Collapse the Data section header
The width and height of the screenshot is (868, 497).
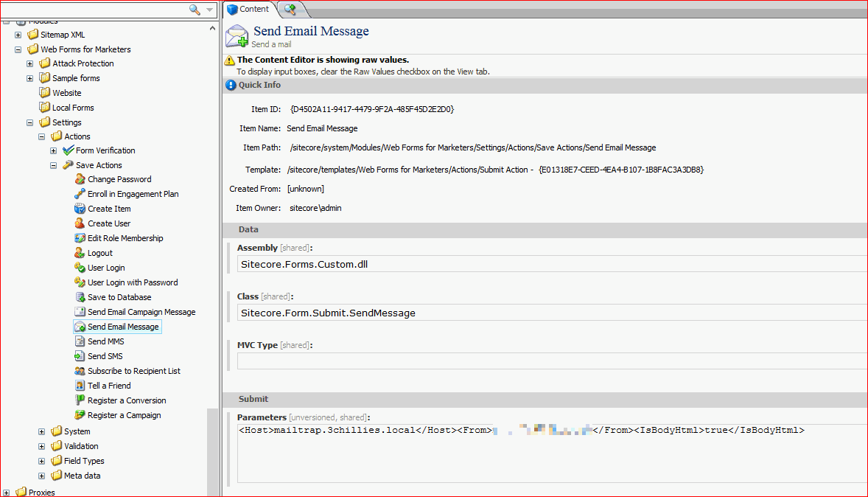point(545,229)
